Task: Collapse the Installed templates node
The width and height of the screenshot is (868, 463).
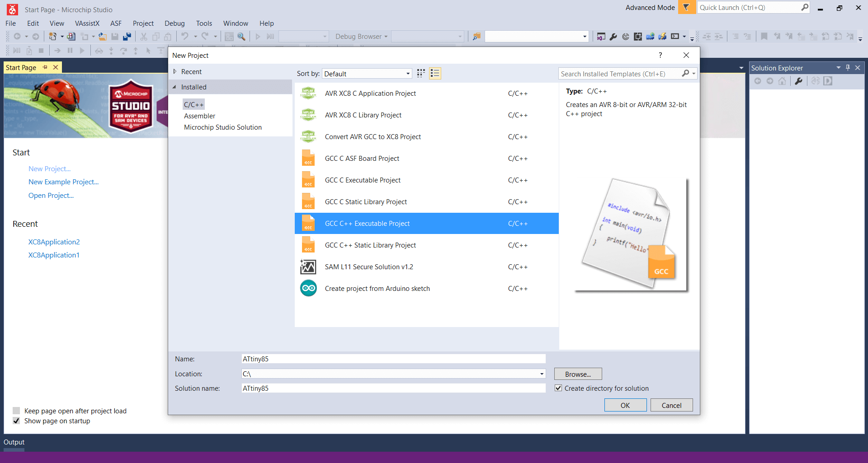Action: [175, 87]
